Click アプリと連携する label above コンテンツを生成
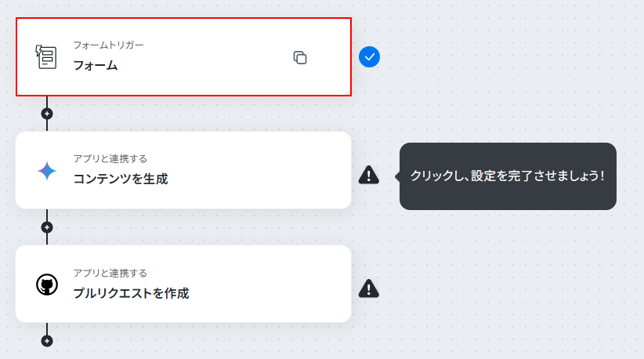644x359 pixels. [x=110, y=159]
